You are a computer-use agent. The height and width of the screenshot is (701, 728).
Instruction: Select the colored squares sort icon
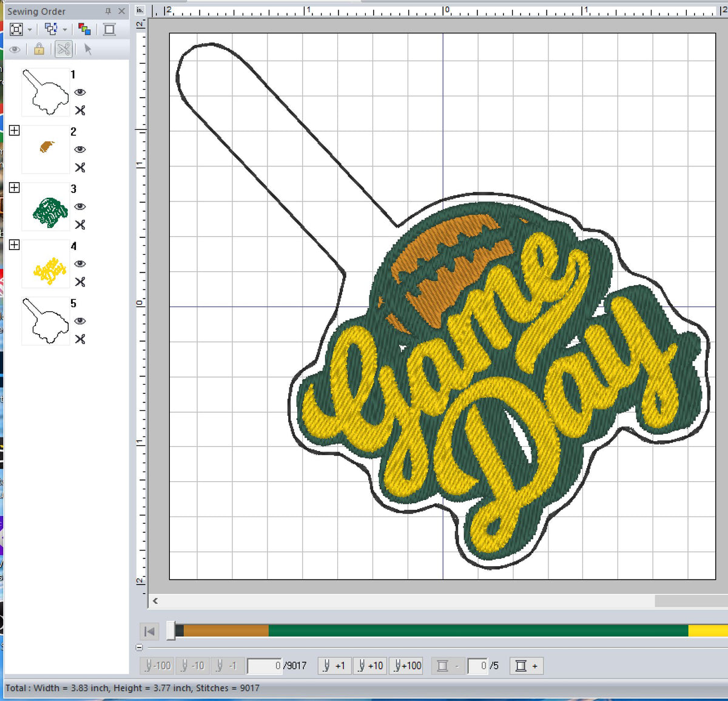point(85,29)
